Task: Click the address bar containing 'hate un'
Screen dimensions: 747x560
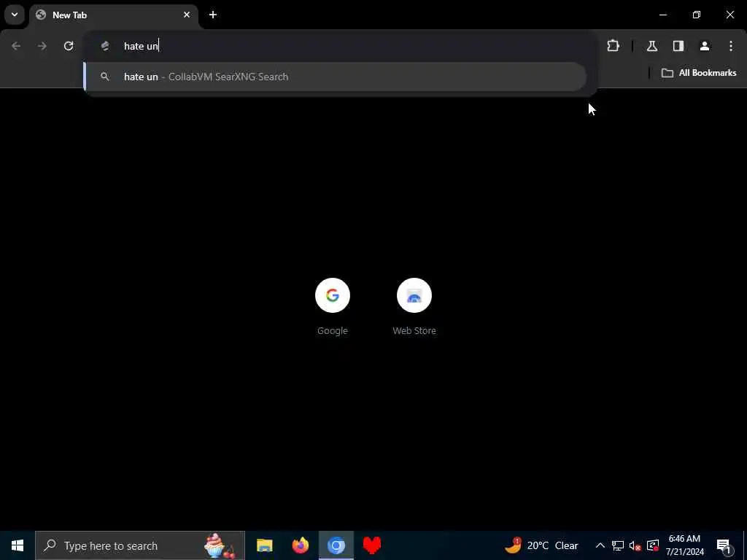Action: point(341,46)
